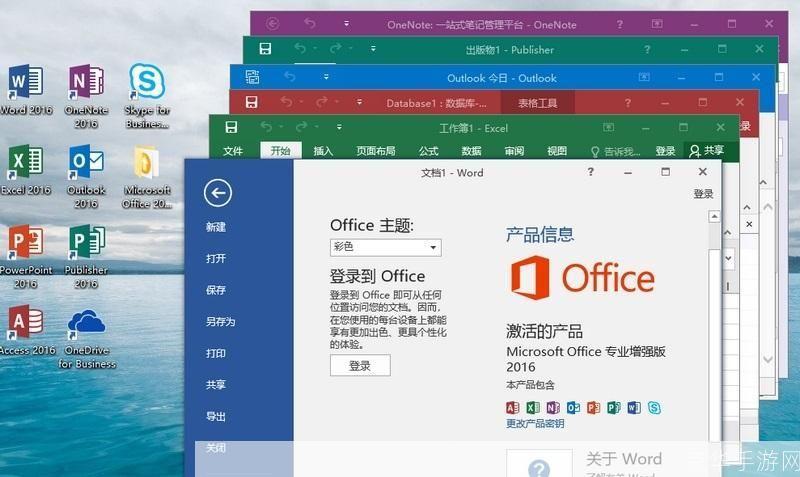The height and width of the screenshot is (477, 800).
Task: Open the Excel 2016 desktop shortcut
Action: coord(26,169)
